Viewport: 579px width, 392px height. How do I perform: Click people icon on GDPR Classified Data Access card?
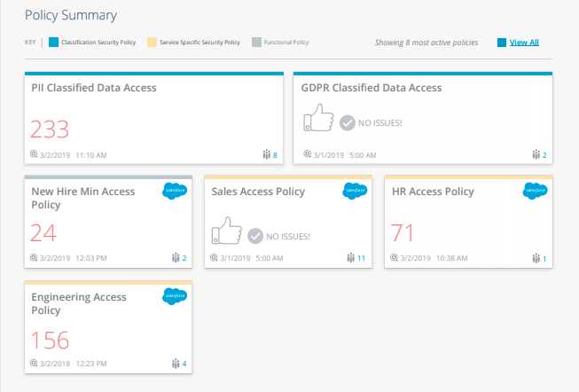pyautogui.click(x=536, y=154)
